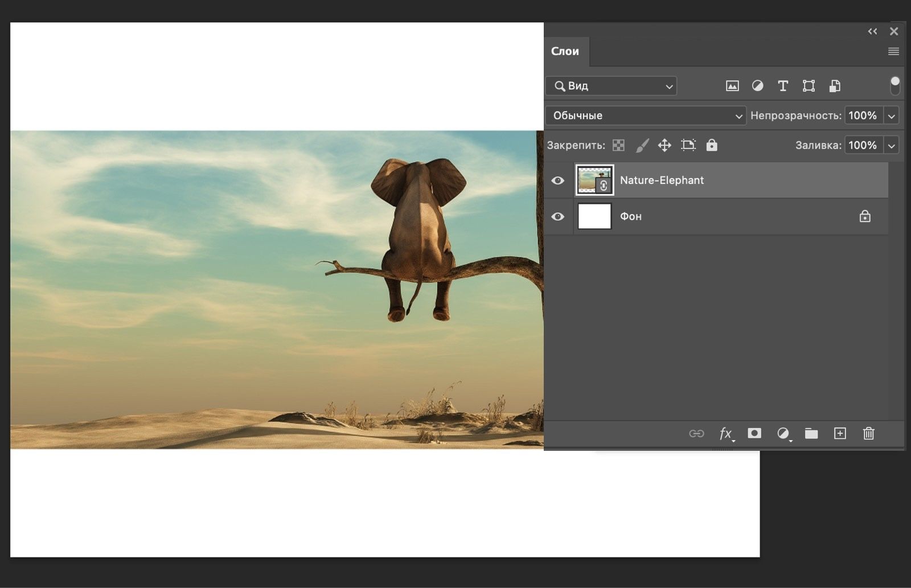Viewport: 911px width, 588px height.
Task: Hide the Nature-Elephant layer
Action: tap(558, 180)
